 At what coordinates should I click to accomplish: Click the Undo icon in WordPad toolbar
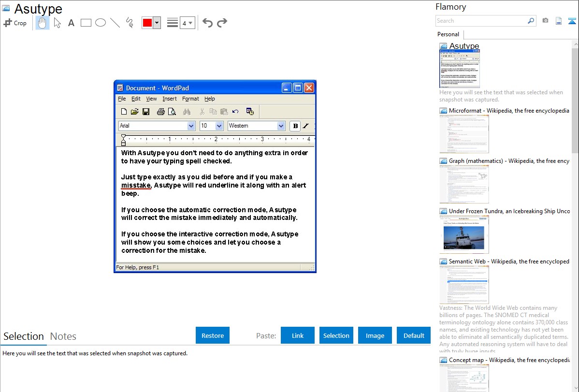(x=235, y=112)
